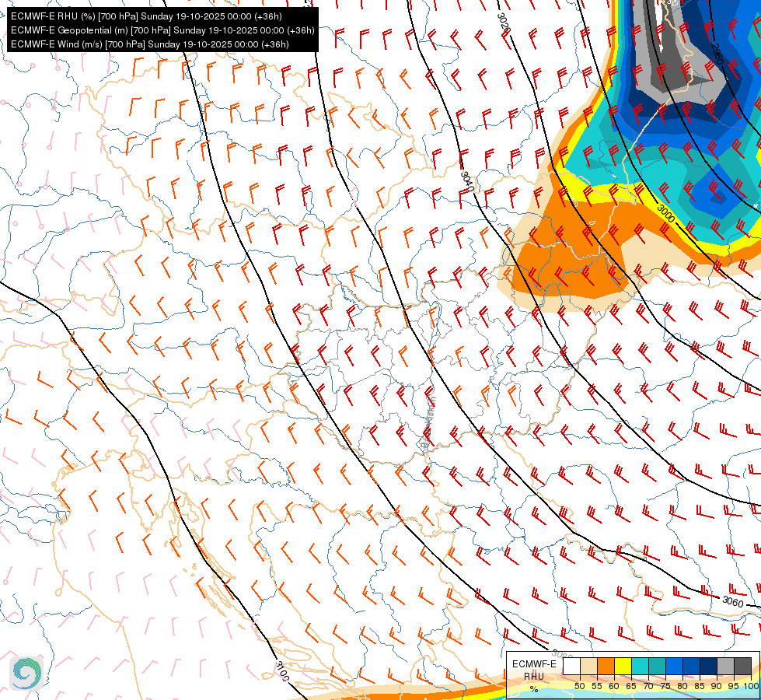Click the legend value 70

[x=648, y=686]
